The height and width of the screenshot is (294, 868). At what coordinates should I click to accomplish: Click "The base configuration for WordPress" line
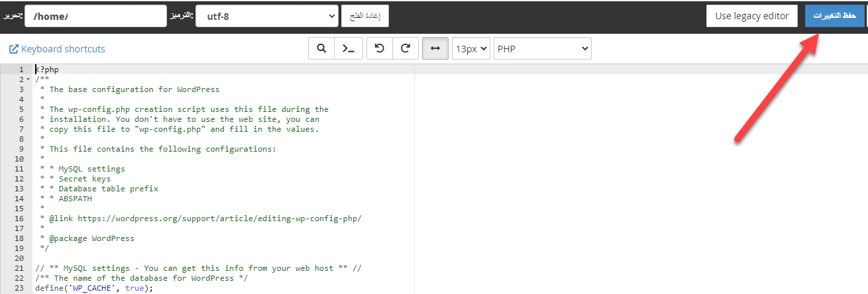click(x=129, y=89)
